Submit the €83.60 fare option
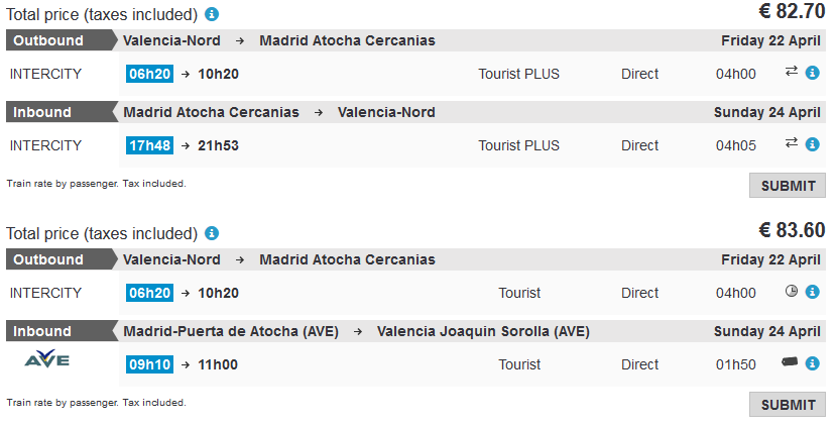The height and width of the screenshot is (426, 836). pos(787,405)
